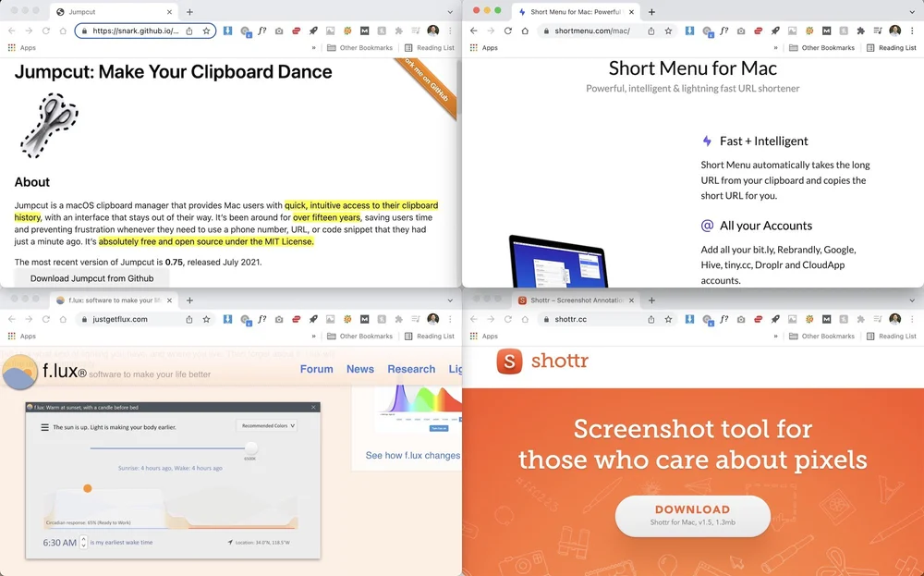The image size is (924, 576).
Task: Click the hamburger menu in the f.lux app screenshot
Action: (x=44, y=427)
